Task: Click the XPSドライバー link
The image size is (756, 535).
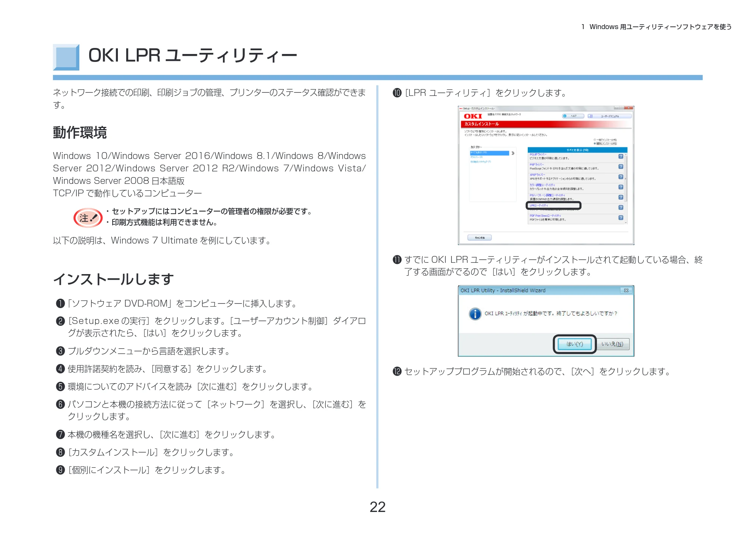Action: (538, 175)
